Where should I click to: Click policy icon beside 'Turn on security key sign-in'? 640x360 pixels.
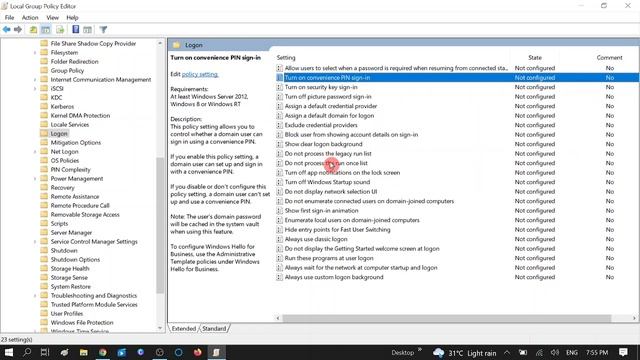(279, 87)
